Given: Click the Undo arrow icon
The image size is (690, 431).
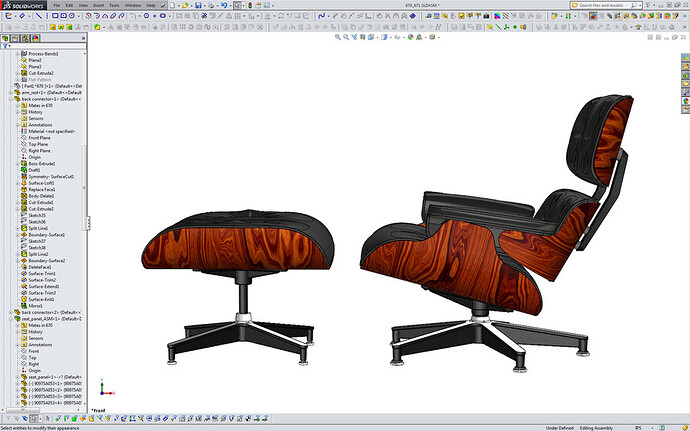Looking at the screenshot, I should tap(224, 5).
